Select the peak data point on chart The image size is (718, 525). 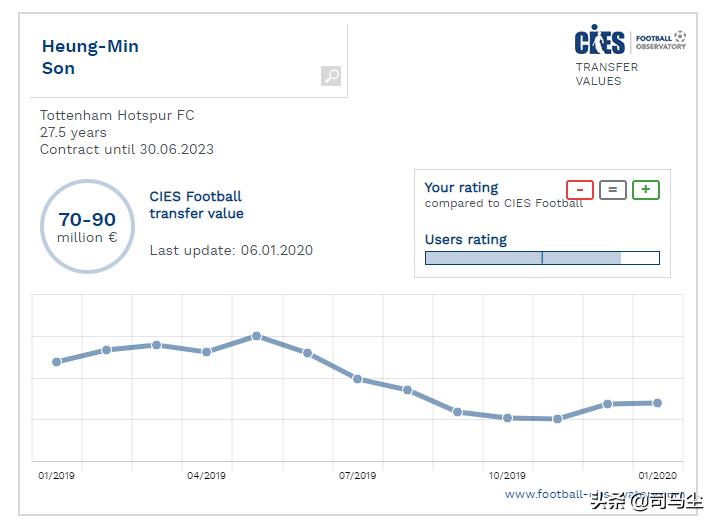point(257,336)
